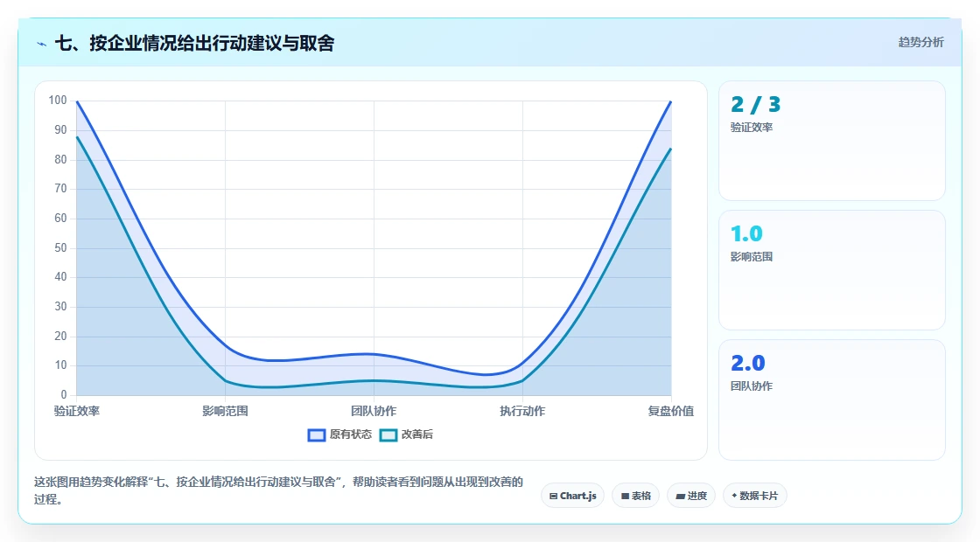Click the 2 / 3 value
The width and height of the screenshot is (980, 542).
click(x=756, y=104)
